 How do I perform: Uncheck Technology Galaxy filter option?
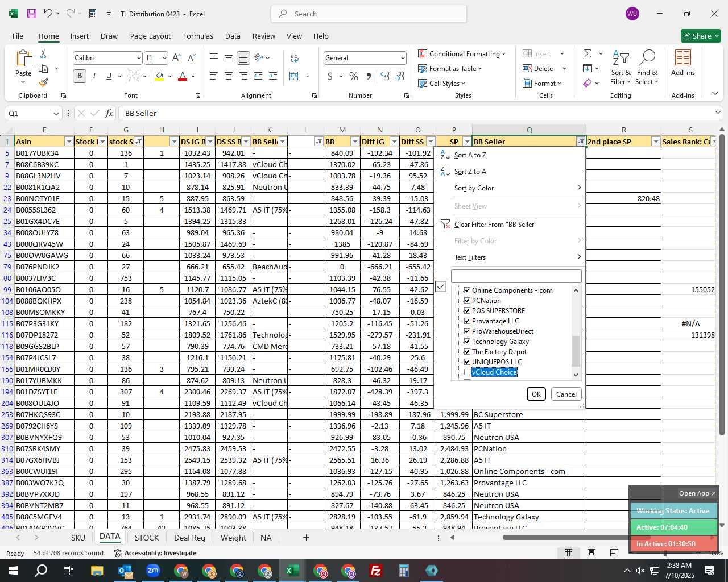coord(468,342)
